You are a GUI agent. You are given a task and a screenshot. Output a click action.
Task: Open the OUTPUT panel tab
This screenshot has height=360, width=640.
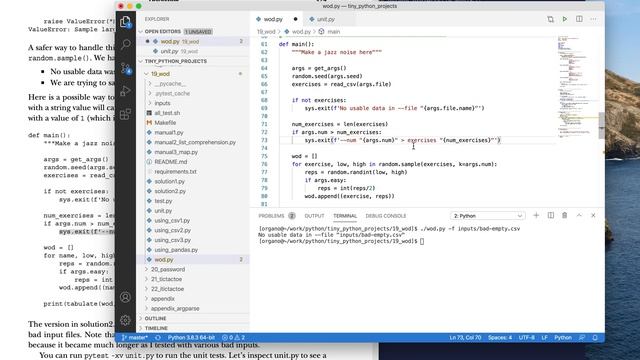point(314,216)
